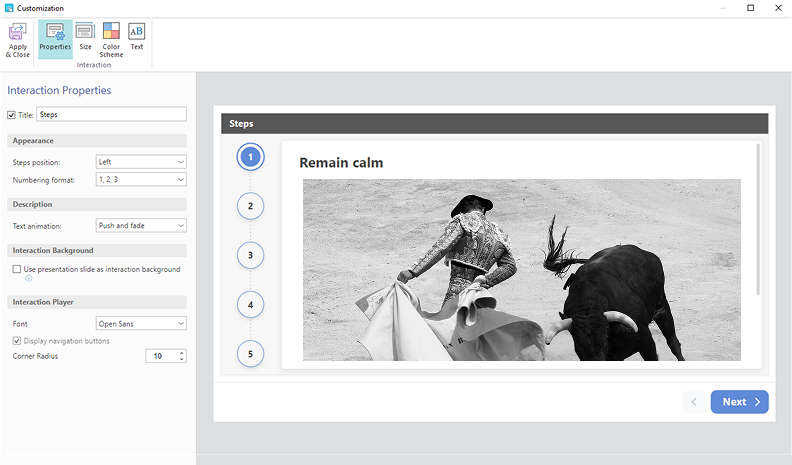Viewport: 792px width, 465px height.
Task: Enable use presentation slide as interaction background
Action: [16, 269]
